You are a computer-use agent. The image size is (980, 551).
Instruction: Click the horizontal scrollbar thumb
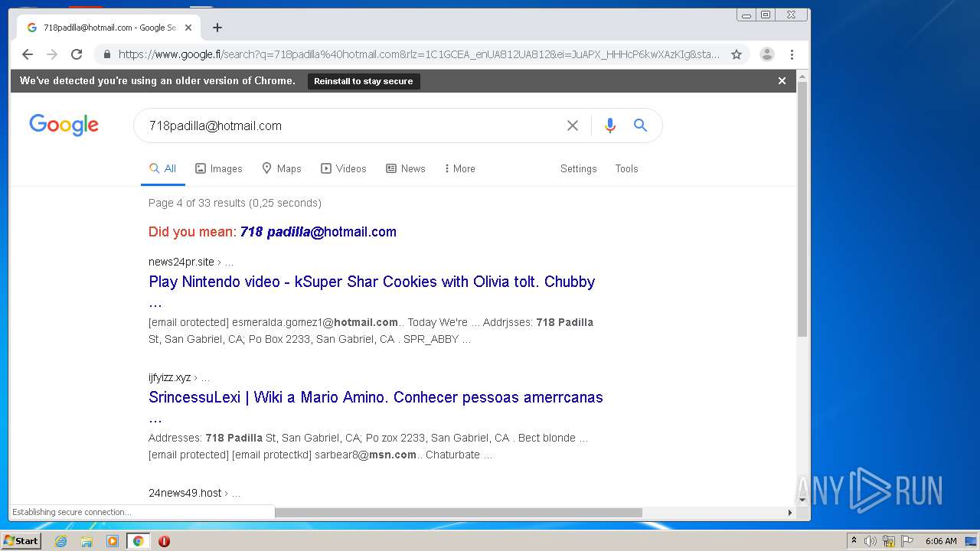459,513
